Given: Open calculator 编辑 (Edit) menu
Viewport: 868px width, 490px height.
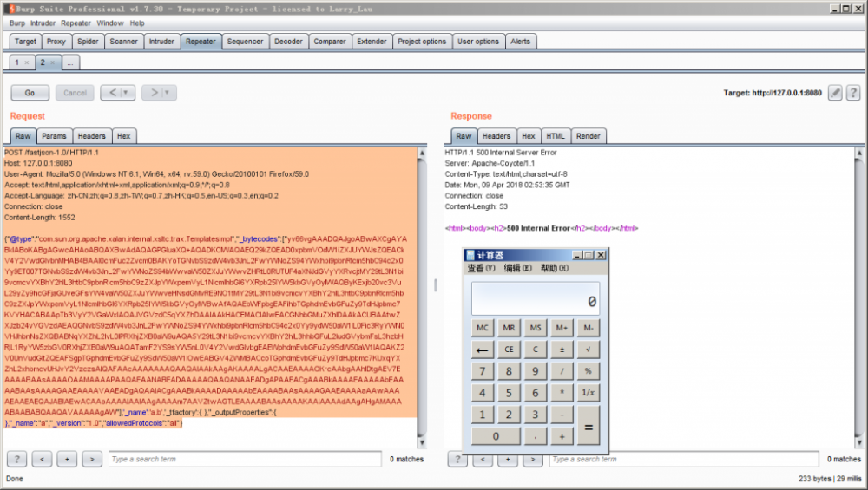Looking at the screenshot, I should (517, 268).
